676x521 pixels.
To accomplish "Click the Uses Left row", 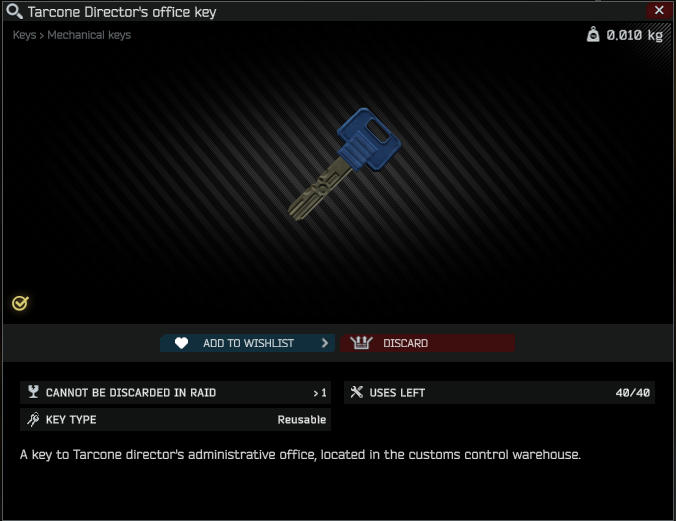I will (499, 392).
